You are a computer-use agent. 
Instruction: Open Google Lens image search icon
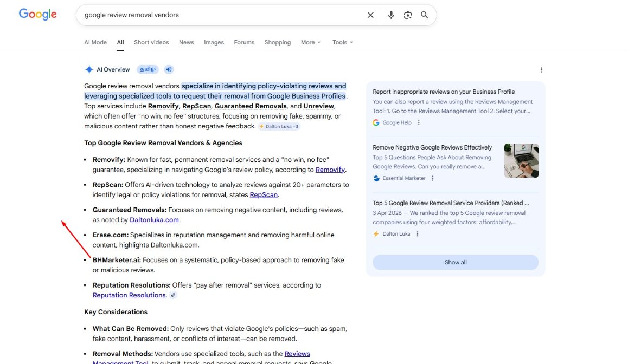point(408,15)
